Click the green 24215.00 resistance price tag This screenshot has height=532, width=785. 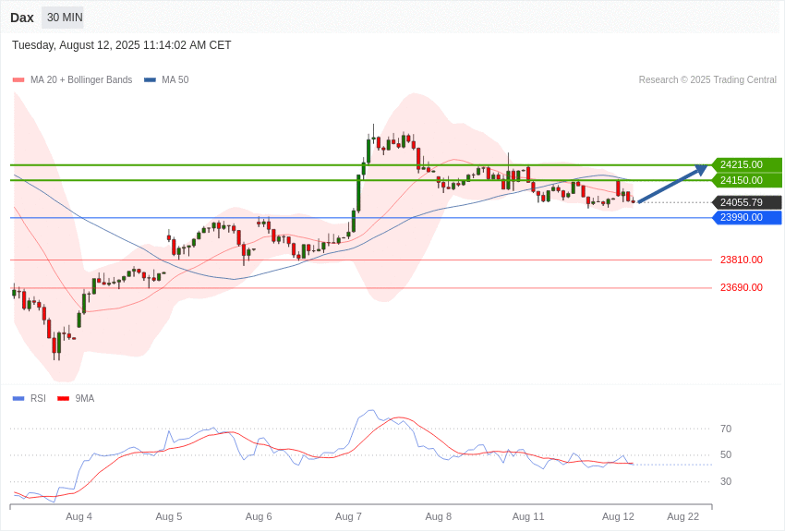pyautogui.click(x=746, y=164)
